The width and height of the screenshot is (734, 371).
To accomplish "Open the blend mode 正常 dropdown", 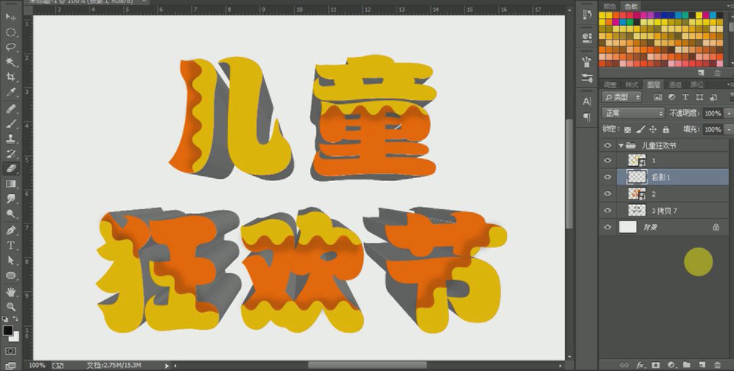I will coord(633,113).
